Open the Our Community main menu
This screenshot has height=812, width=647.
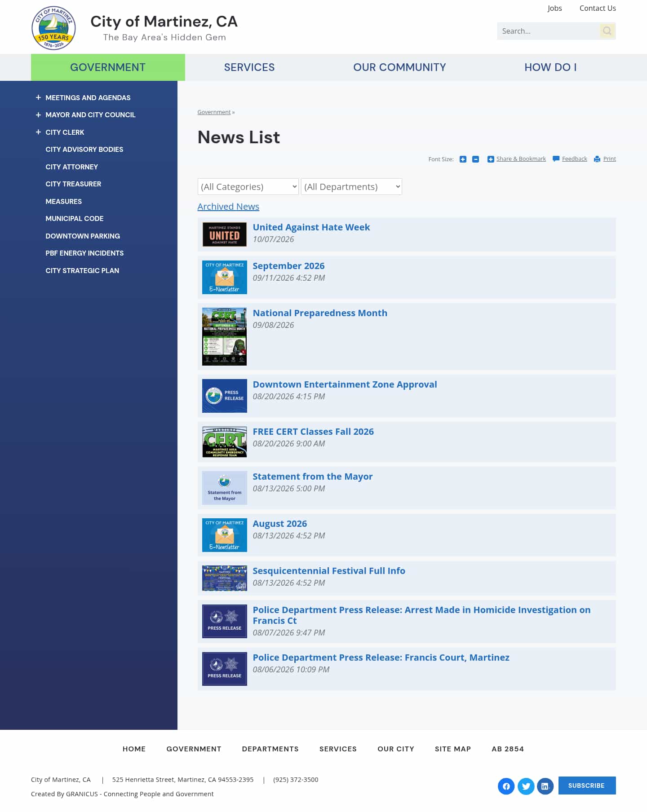pos(399,67)
